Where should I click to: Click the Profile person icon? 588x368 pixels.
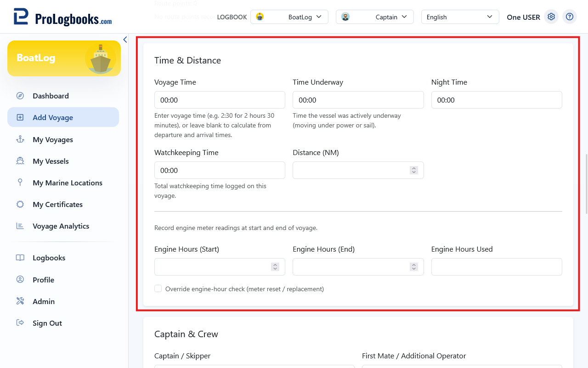(x=20, y=280)
